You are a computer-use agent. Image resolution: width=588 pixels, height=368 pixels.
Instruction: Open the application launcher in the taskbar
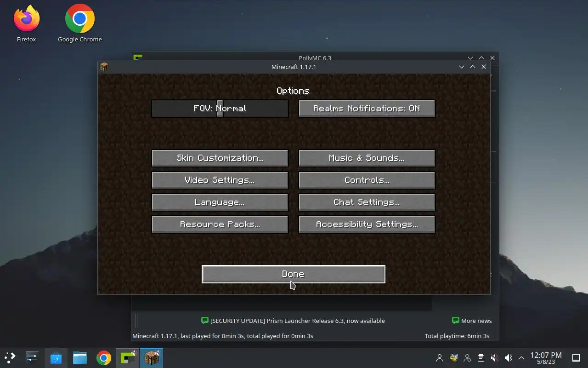10,357
